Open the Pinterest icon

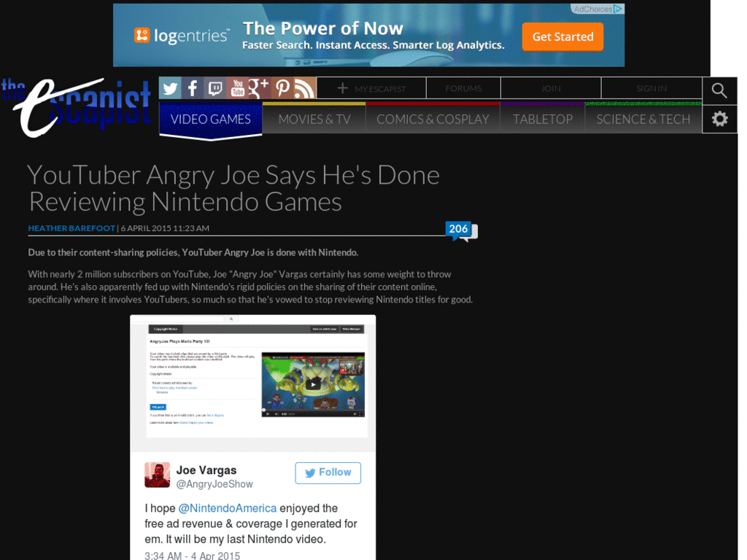(282, 87)
